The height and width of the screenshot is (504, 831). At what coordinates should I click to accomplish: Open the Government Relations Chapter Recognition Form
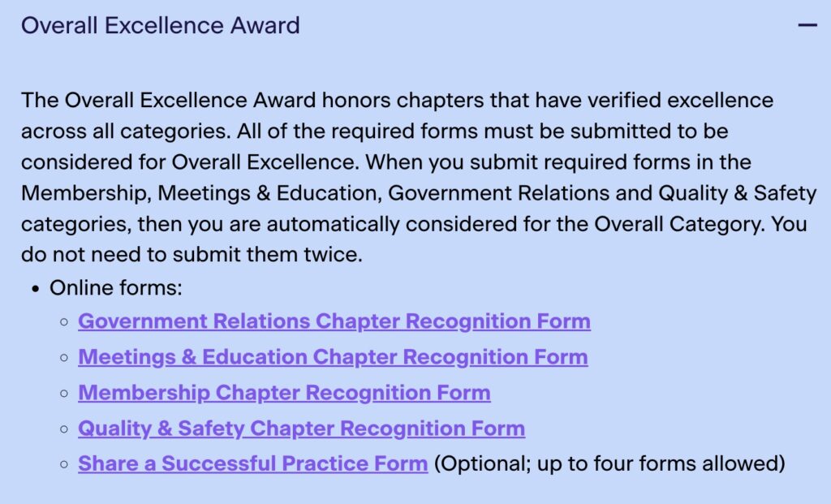coord(334,321)
